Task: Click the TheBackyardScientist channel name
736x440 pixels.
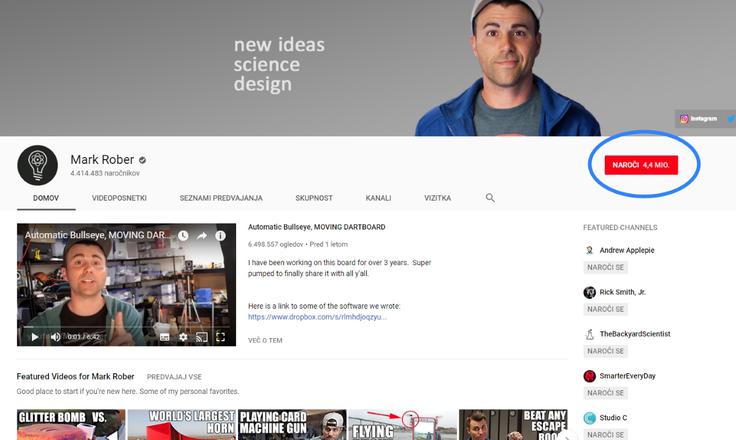Action: click(x=635, y=334)
